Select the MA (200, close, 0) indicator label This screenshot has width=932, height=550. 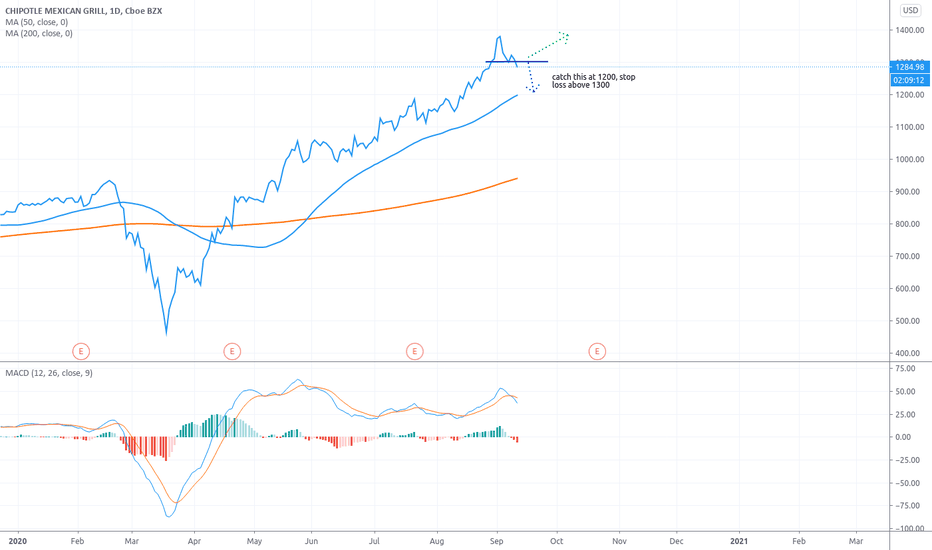tap(39, 33)
